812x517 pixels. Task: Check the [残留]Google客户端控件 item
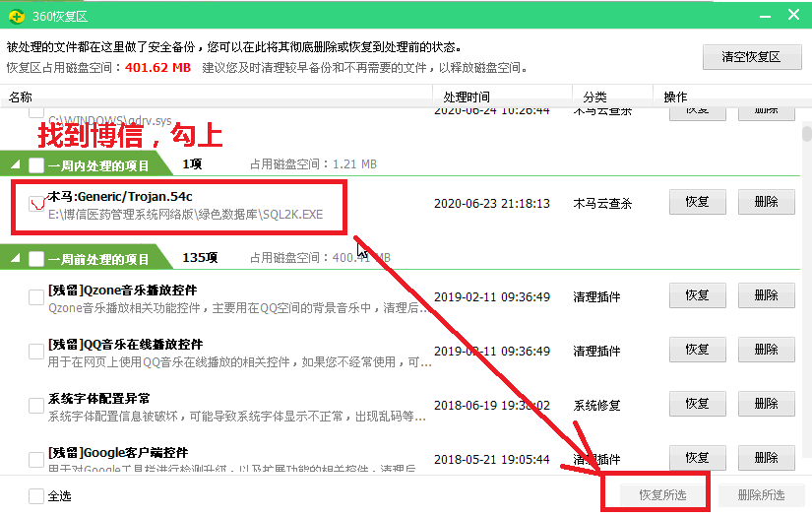coord(36,460)
